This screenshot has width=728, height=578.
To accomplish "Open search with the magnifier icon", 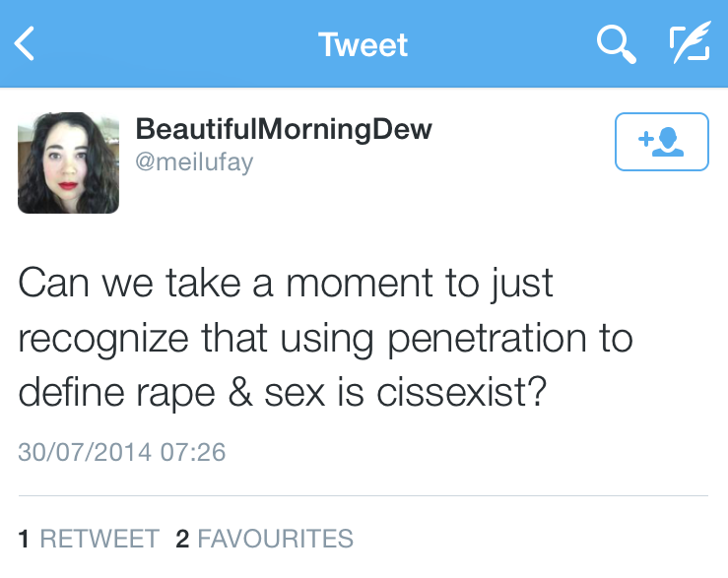I will pos(616,44).
